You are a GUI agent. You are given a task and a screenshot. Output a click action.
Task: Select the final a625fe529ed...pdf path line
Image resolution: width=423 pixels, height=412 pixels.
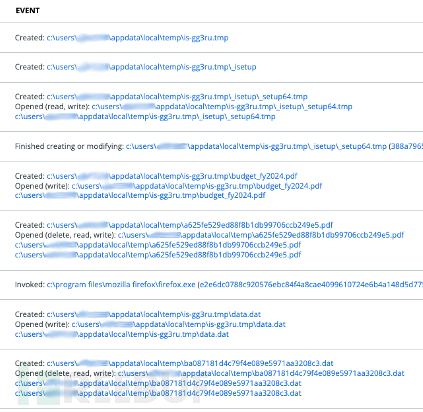click(158, 255)
